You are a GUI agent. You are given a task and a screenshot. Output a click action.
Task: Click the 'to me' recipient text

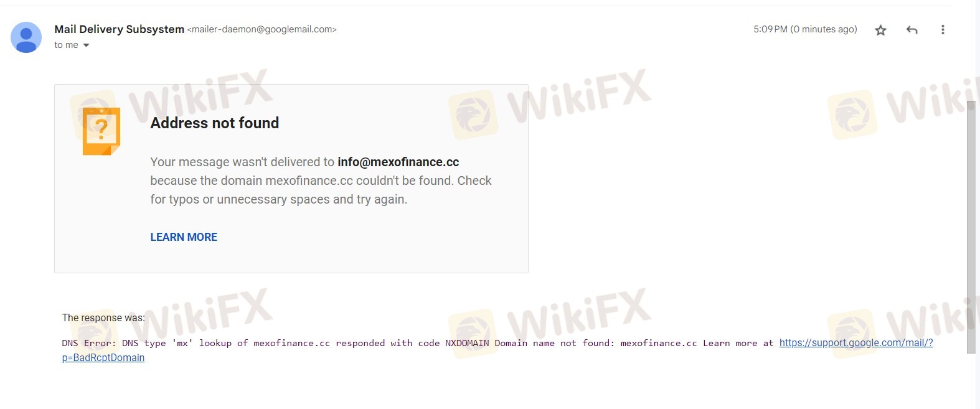66,45
